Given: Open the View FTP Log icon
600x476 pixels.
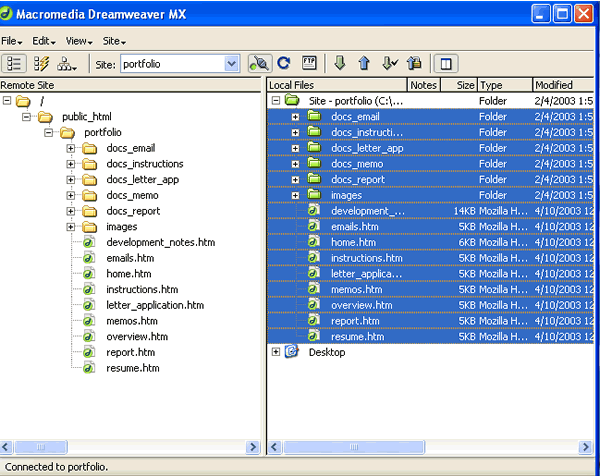Looking at the screenshot, I should tap(309, 63).
